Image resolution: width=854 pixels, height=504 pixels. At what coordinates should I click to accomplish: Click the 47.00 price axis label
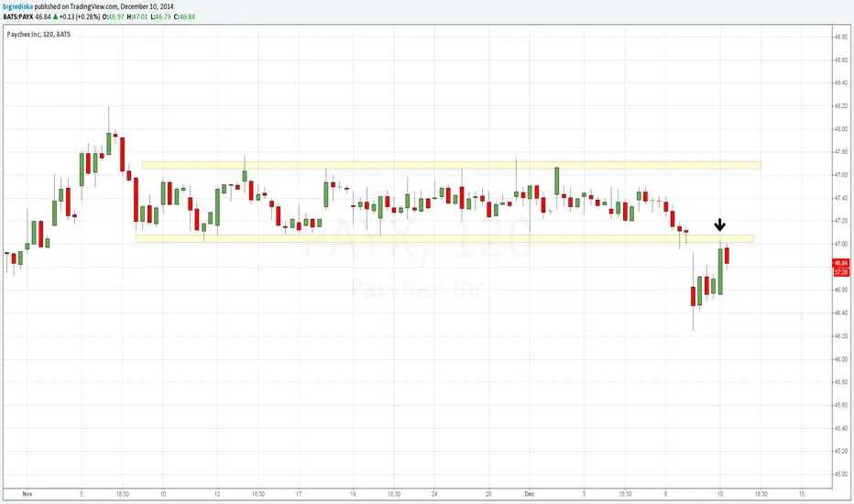point(841,244)
